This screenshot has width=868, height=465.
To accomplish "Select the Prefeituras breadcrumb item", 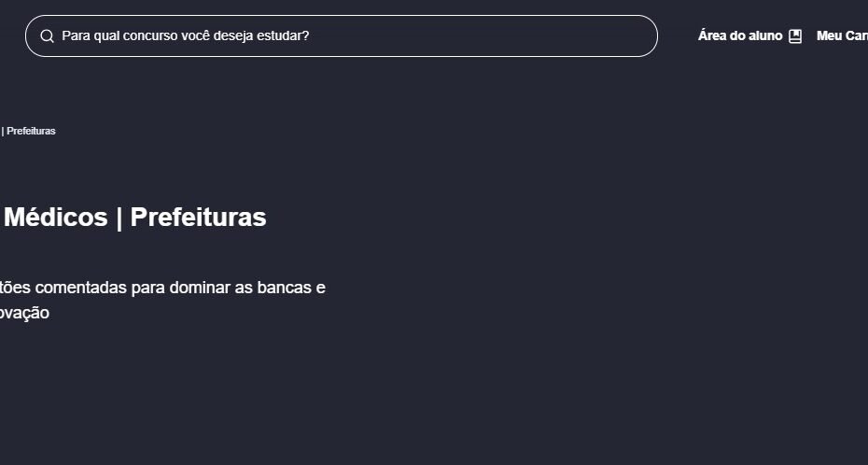I will 31,132.
